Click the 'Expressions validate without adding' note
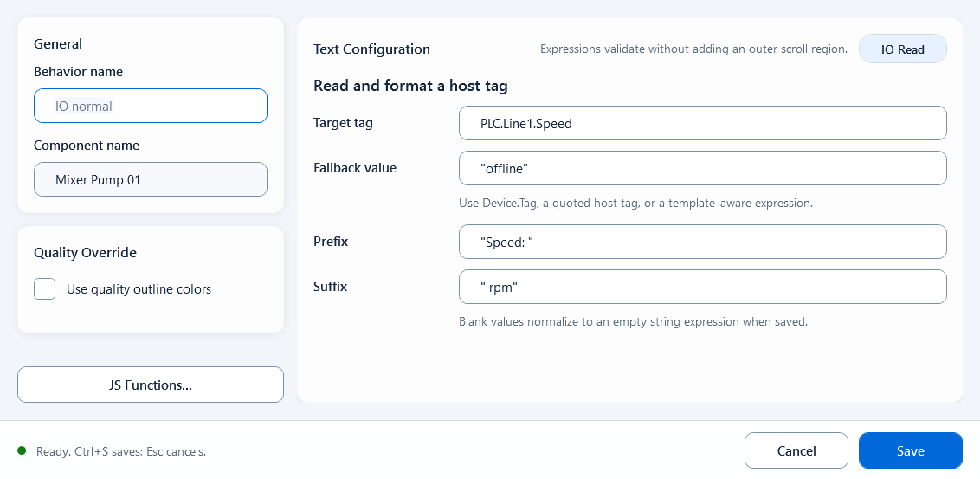980x479 pixels. click(693, 49)
